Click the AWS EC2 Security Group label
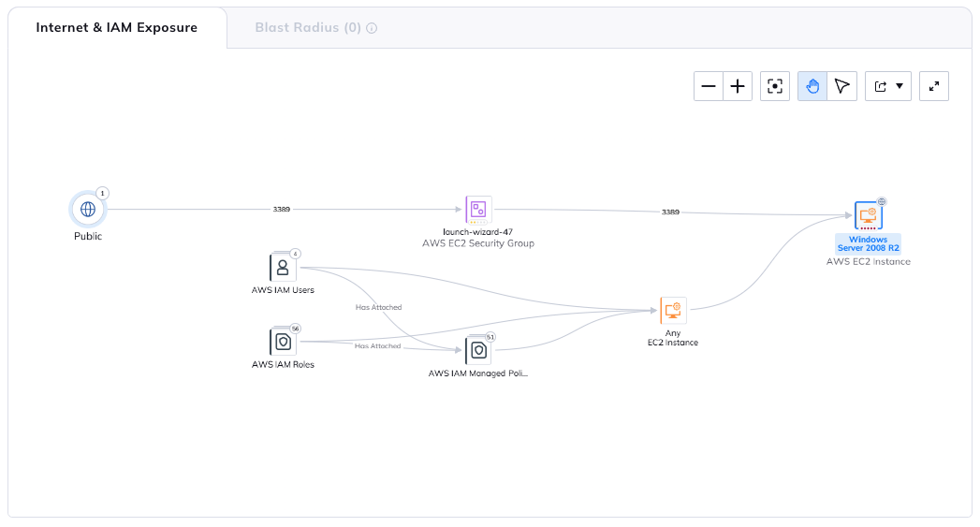The image size is (980, 527). tap(478, 243)
